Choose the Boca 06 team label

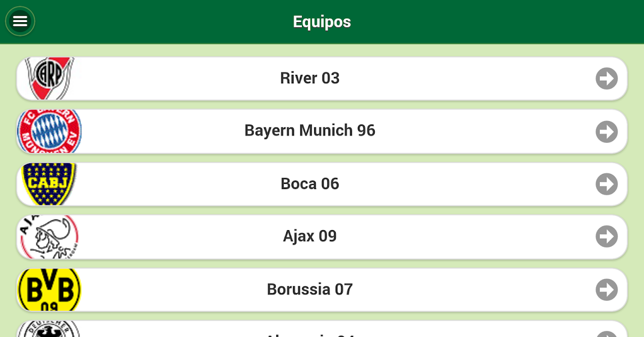310,183
